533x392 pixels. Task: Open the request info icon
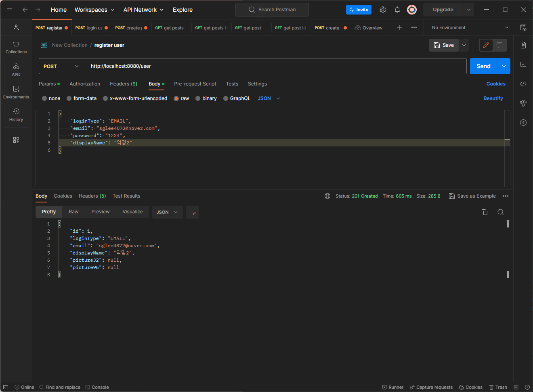point(523,123)
